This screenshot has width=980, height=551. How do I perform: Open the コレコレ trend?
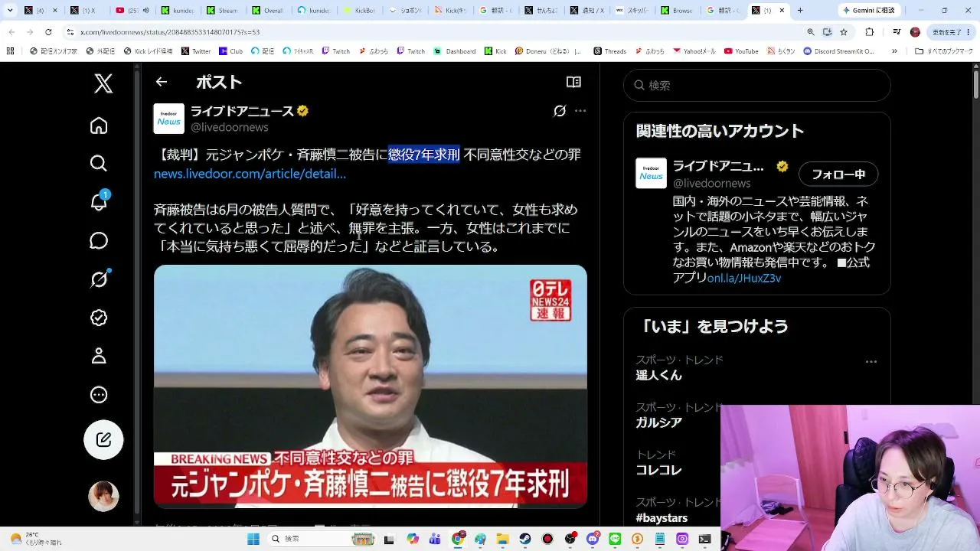point(658,471)
